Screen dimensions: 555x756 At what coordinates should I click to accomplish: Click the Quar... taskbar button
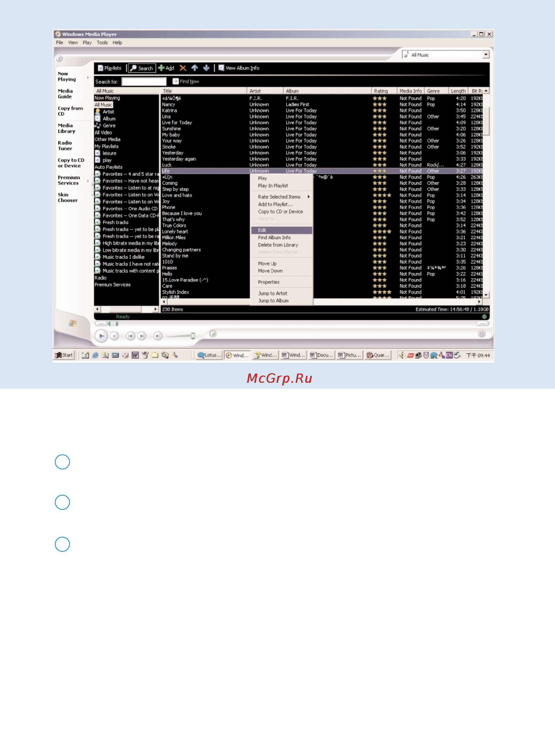click(378, 355)
